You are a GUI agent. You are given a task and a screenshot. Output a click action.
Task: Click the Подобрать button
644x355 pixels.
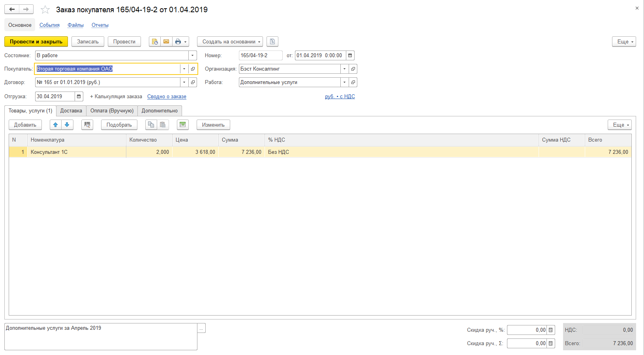(x=119, y=125)
